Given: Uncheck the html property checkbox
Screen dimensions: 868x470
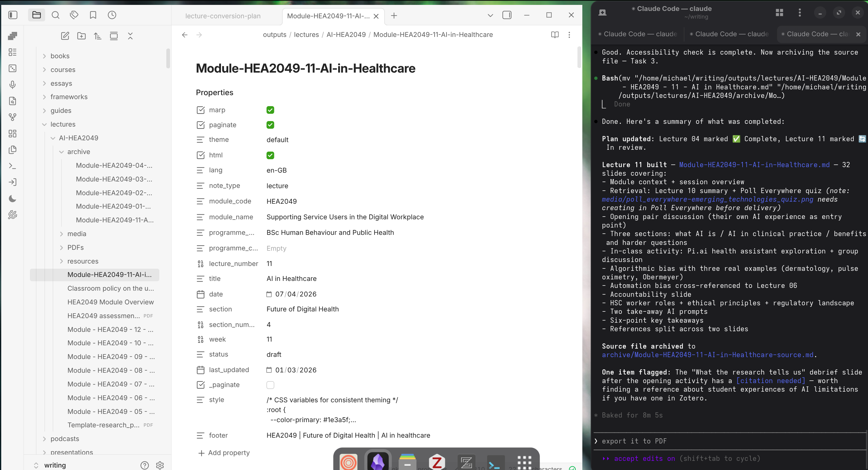Looking at the screenshot, I should tap(270, 155).
